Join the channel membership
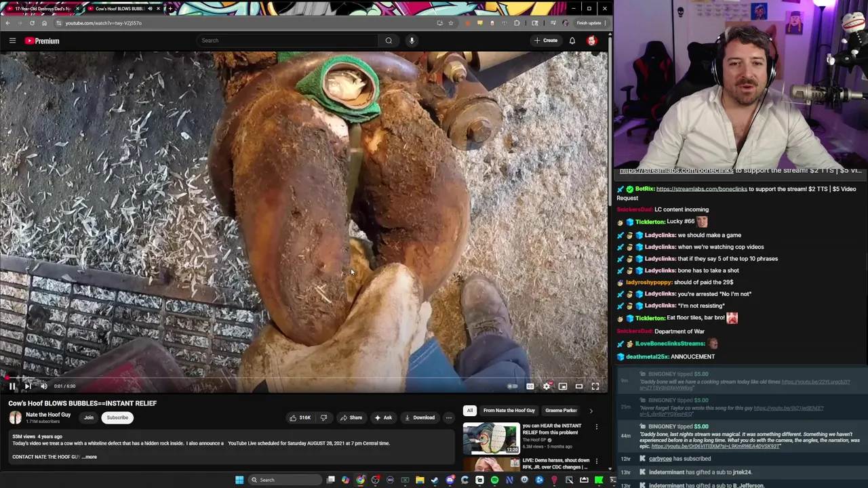Image resolution: width=868 pixels, height=488 pixels. click(89, 418)
